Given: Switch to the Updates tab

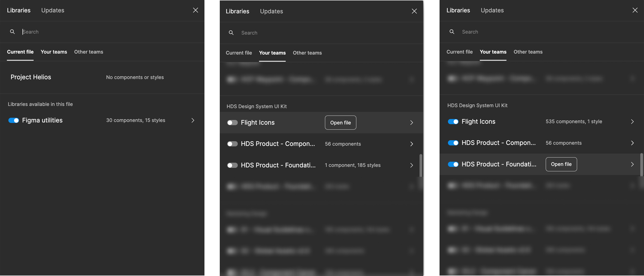Looking at the screenshot, I should click(53, 10).
